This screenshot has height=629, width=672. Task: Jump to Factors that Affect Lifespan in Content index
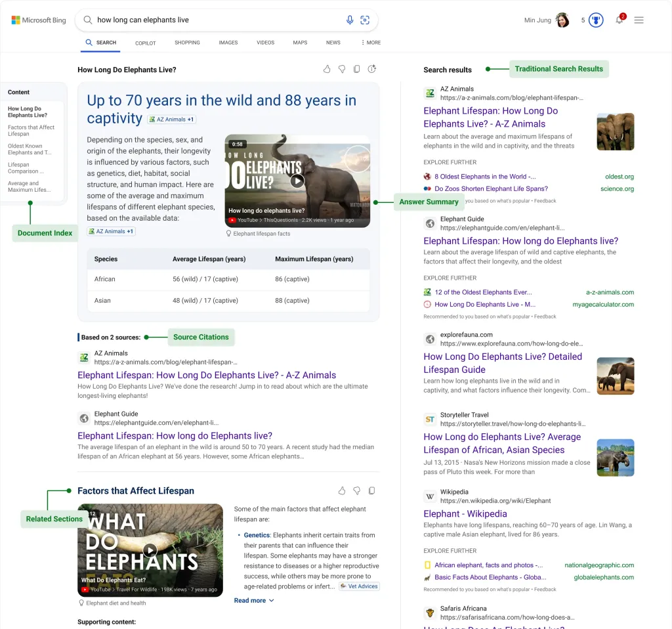(x=31, y=131)
